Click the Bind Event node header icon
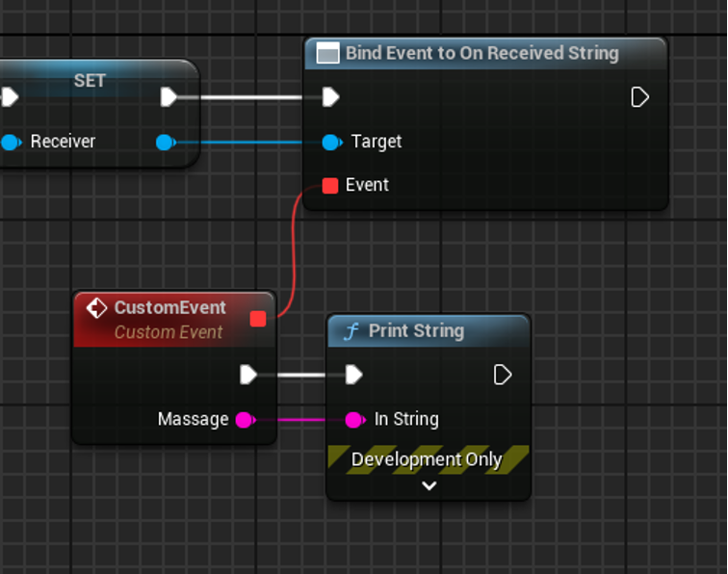Image resolution: width=728 pixels, height=574 pixels. [x=328, y=54]
